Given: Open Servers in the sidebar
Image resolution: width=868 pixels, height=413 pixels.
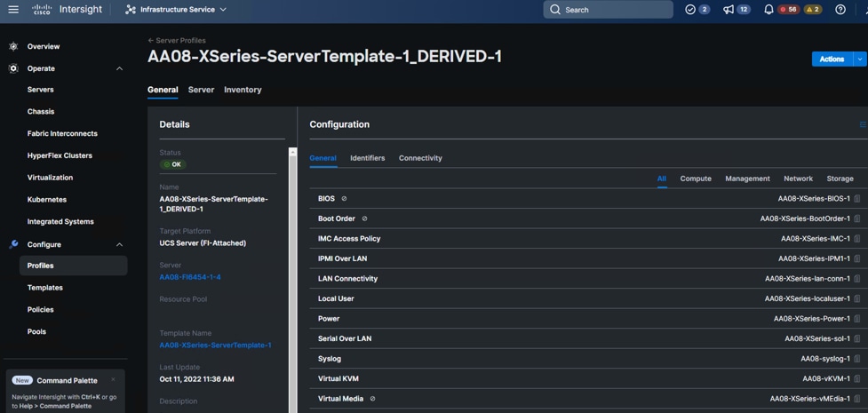Looking at the screenshot, I should [40, 90].
